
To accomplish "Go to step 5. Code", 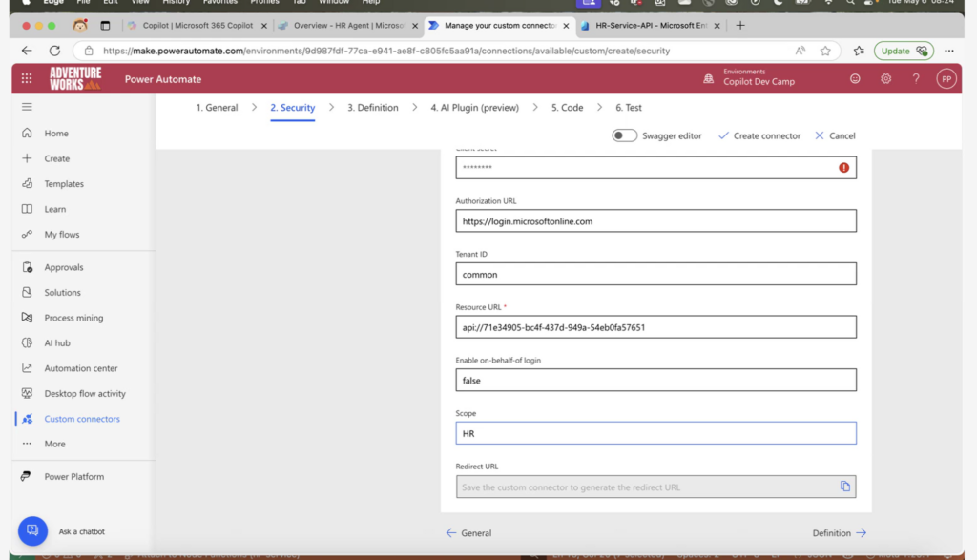I will click(567, 107).
